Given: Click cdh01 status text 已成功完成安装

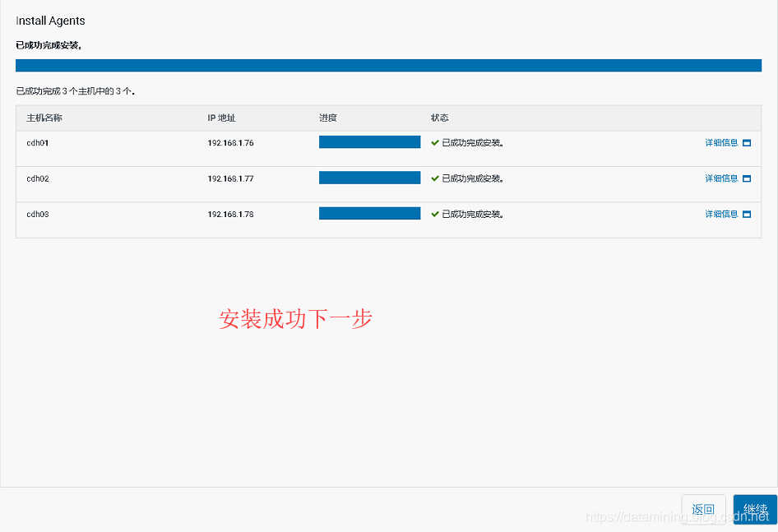Looking at the screenshot, I should tap(473, 143).
